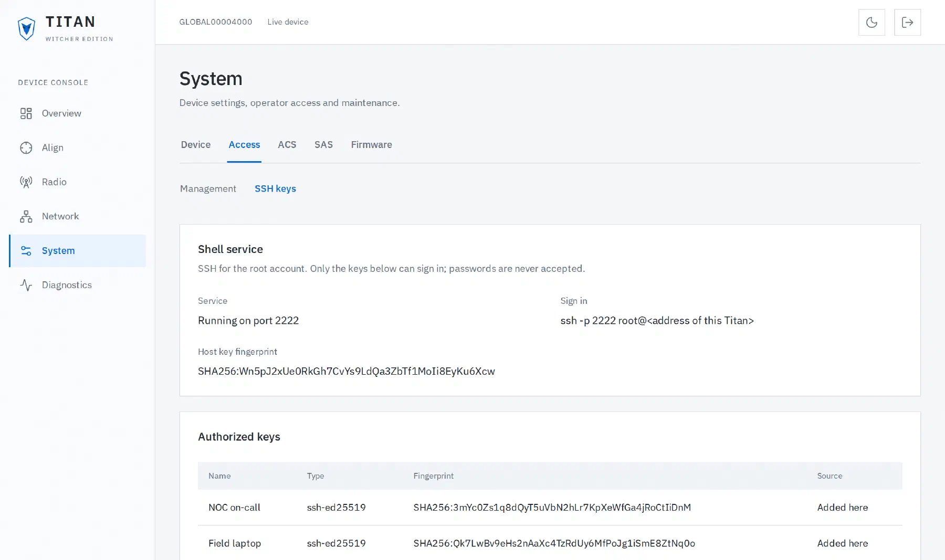The width and height of the screenshot is (945, 560).
Task: Click the Titan shield logo icon
Action: 26,29
